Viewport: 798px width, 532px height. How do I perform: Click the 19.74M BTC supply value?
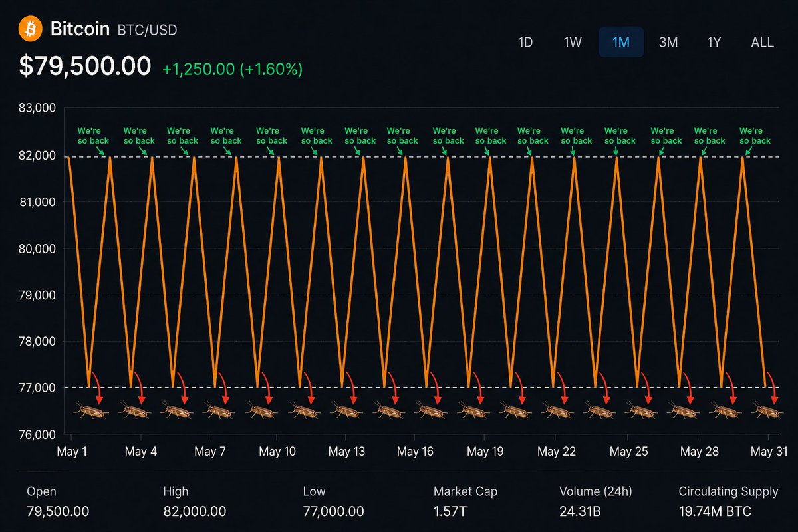pos(716,511)
